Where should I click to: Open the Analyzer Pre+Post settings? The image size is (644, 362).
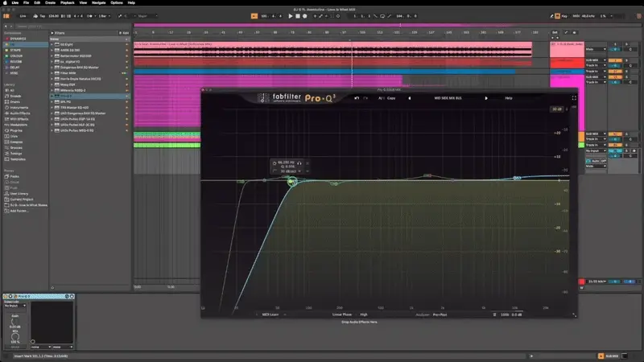point(440,315)
